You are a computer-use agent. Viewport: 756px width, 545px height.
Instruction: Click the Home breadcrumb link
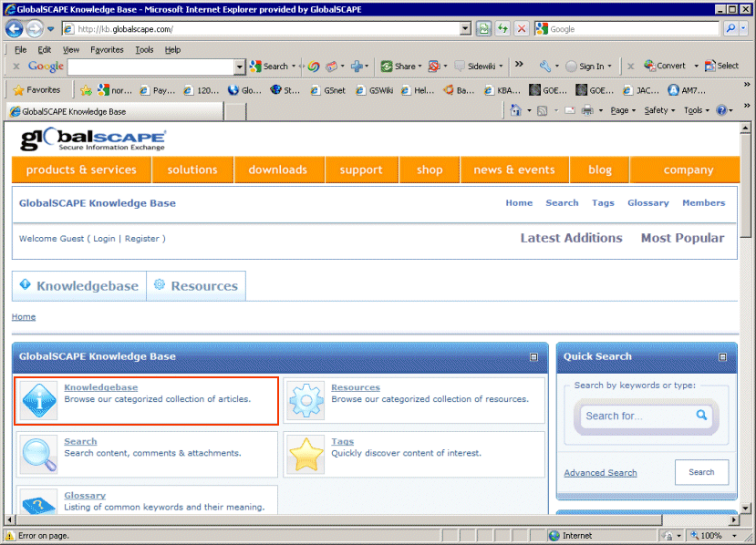(24, 316)
